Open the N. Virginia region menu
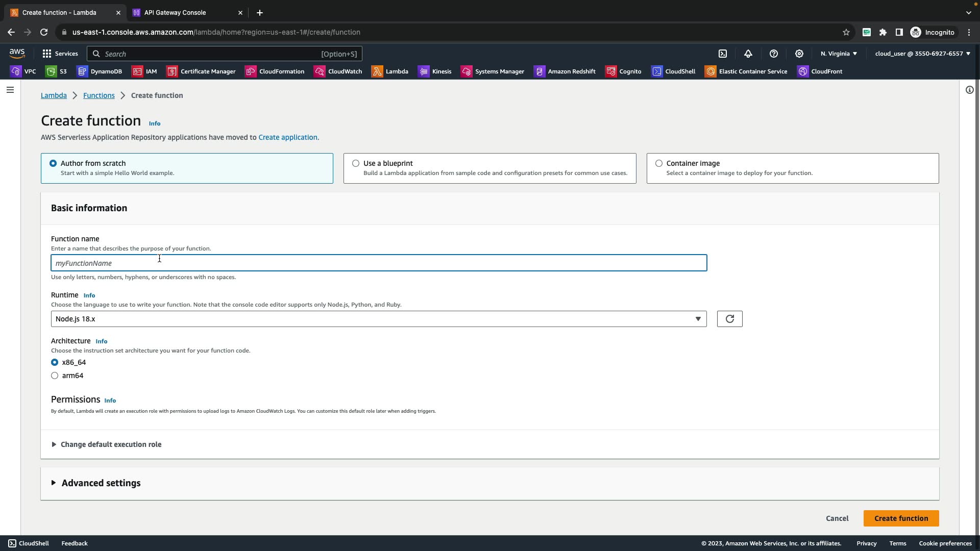The image size is (980, 551). tap(839, 54)
